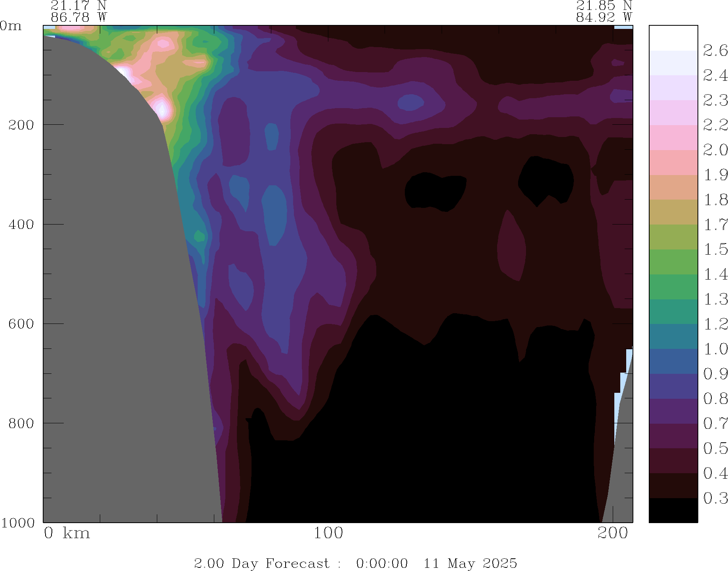Select the black swatch at colorbar bottom
The height and width of the screenshot is (571, 728).
pyautogui.click(x=673, y=510)
